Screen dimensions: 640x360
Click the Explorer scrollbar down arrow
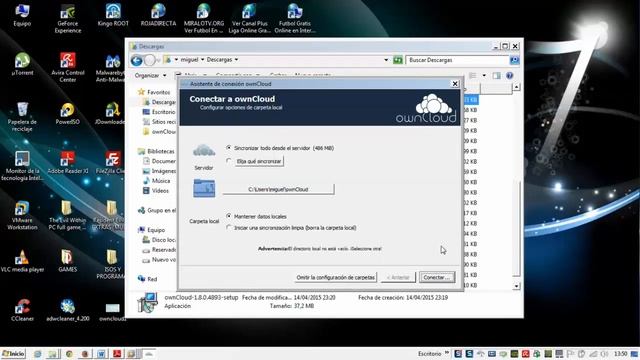pyautogui.click(x=516, y=286)
